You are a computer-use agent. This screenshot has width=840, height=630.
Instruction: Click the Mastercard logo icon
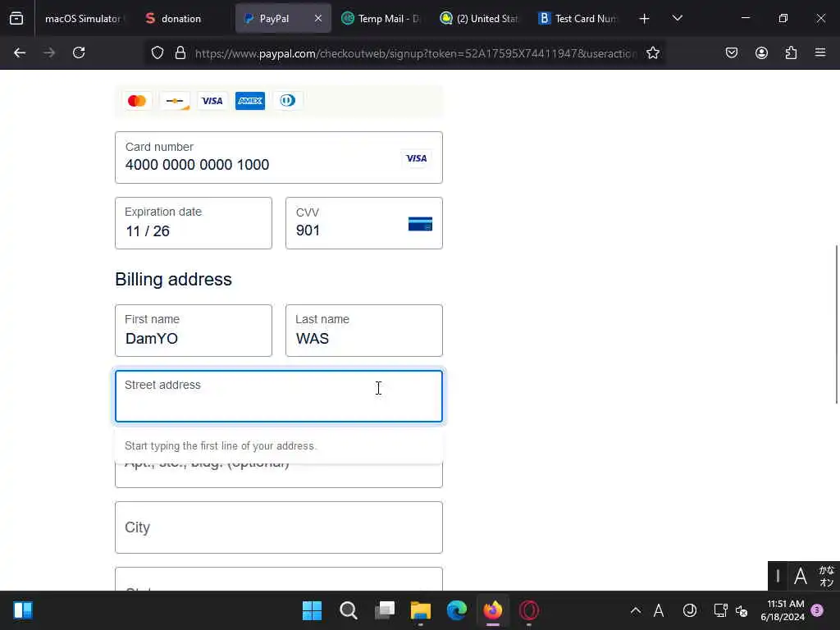(137, 101)
